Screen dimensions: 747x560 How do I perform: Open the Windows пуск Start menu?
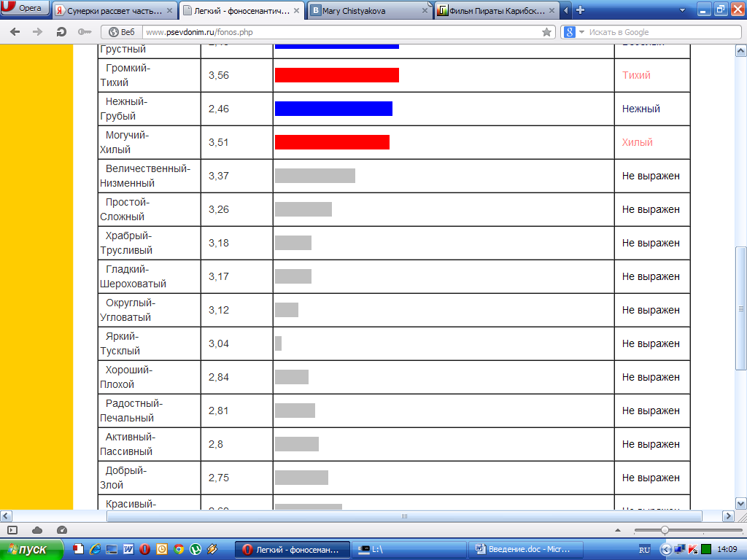(31, 549)
